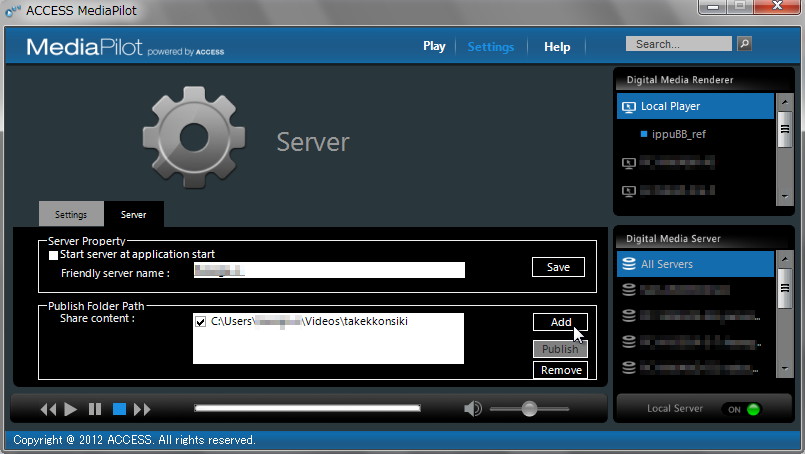Click server list scroll up arrow
This screenshot has height=454, width=805.
785,259
